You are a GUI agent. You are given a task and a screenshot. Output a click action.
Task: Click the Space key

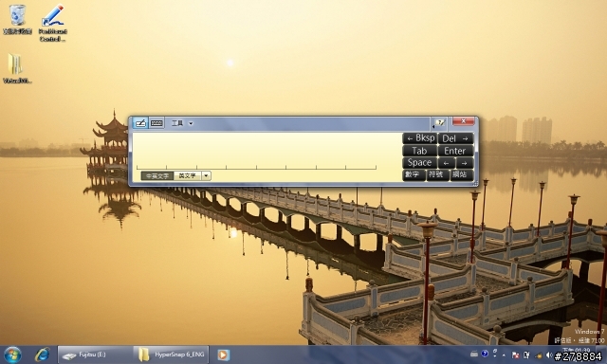coord(420,162)
